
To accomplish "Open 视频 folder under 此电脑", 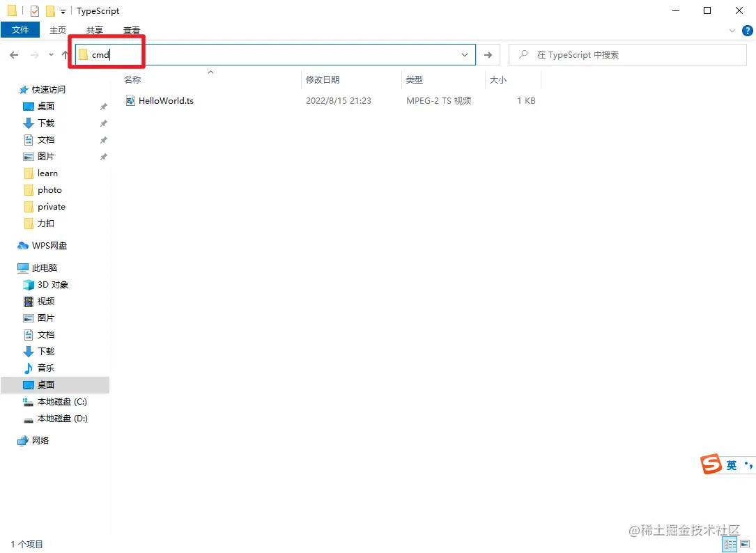I will tap(46, 302).
